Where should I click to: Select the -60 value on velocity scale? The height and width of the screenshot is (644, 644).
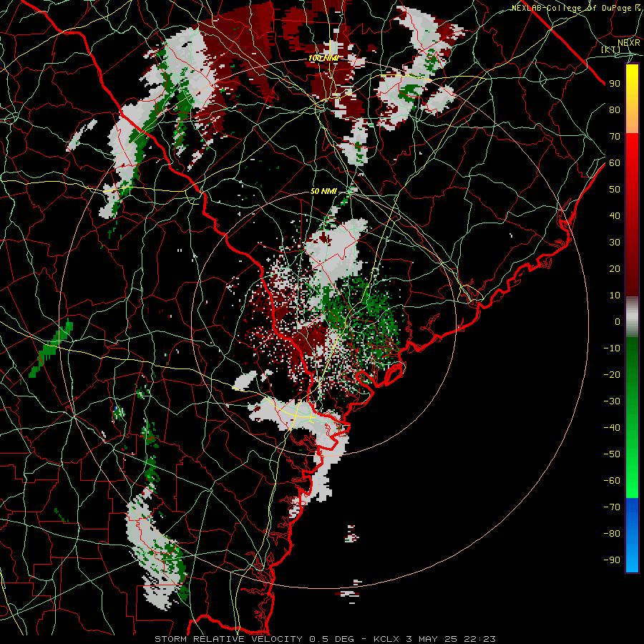[612, 481]
